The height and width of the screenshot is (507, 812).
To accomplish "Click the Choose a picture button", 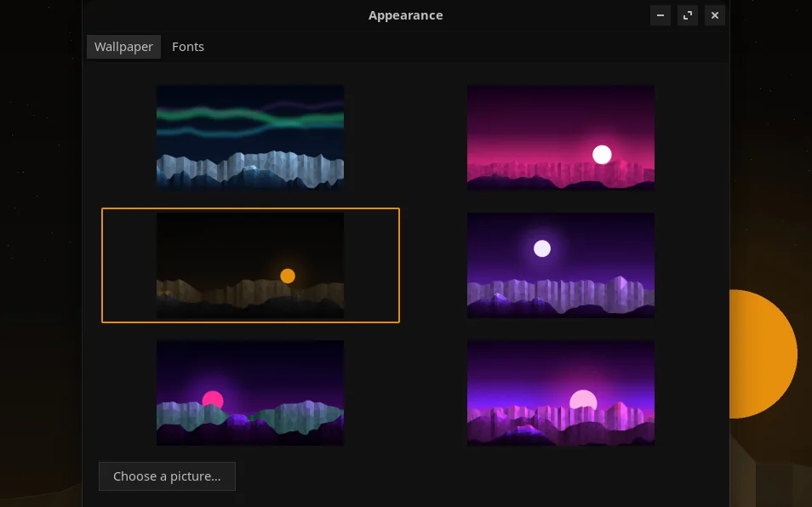I will (x=168, y=476).
